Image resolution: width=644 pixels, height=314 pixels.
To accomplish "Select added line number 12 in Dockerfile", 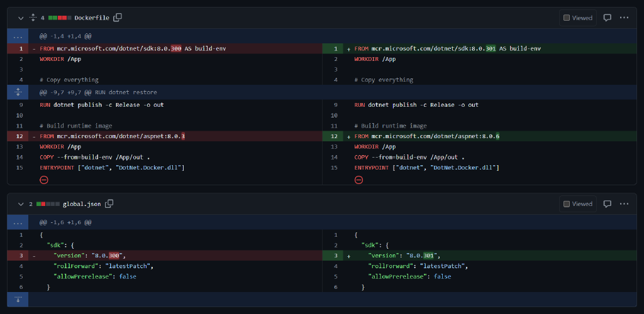I will [335, 136].
